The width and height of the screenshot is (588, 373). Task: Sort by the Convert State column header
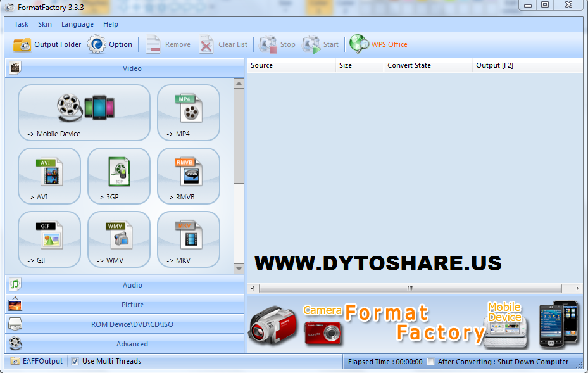(x=428, y=65)
